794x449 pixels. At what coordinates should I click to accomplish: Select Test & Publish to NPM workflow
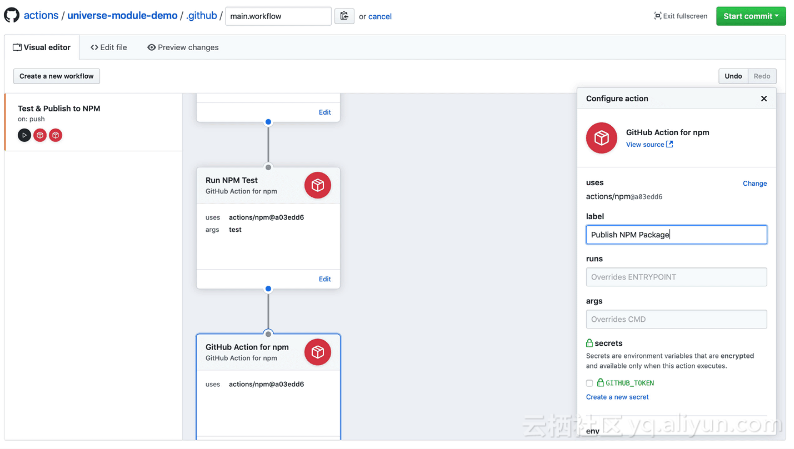point(94,122)
